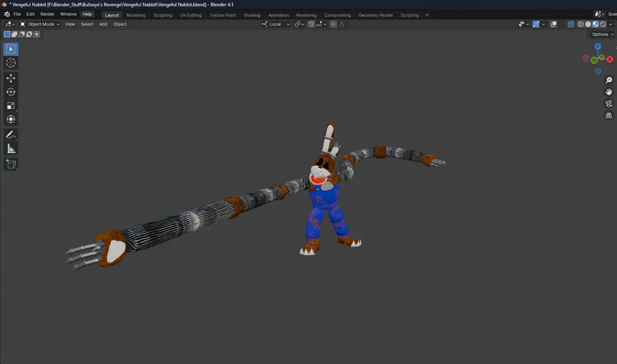Set selection mode to subtract selection
Viewport: 617px width, 364px height.
(x=22, y=34)
